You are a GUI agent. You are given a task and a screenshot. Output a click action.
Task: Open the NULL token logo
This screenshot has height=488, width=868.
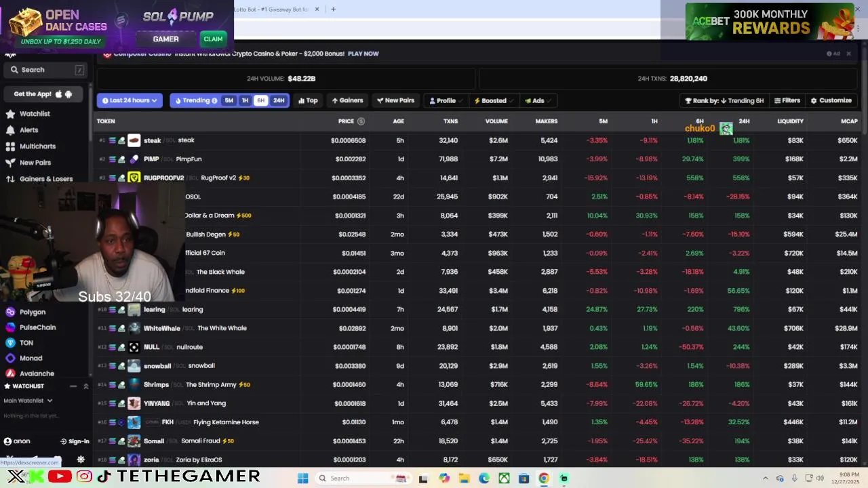[134, 347]
